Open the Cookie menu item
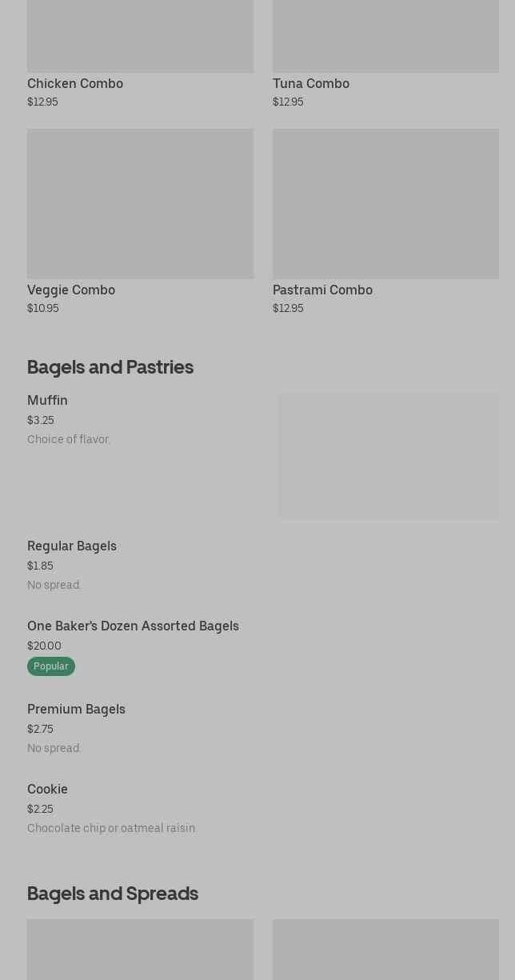Image resolution: width=515 pixels, height=980 pixels. [x=47, y=789]
